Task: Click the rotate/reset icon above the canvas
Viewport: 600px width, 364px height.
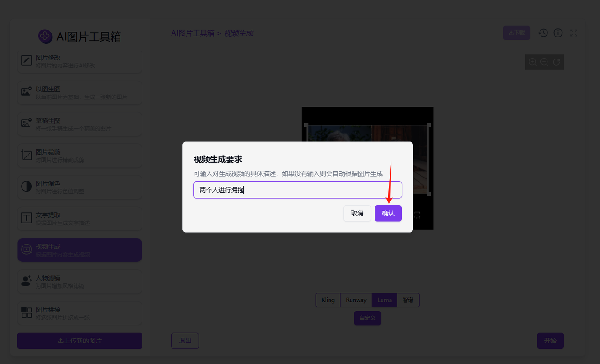Action: pyautogui.click(x=556, y=62)
